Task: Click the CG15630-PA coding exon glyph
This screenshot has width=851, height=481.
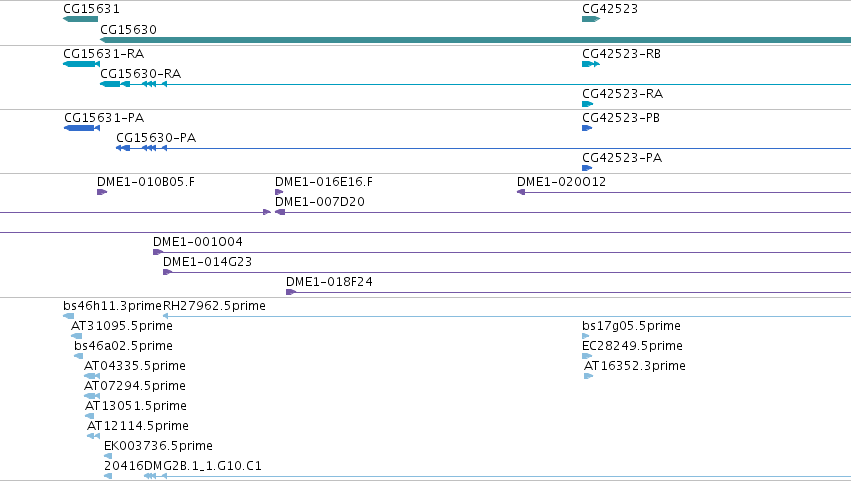Action: pos(123,148)
